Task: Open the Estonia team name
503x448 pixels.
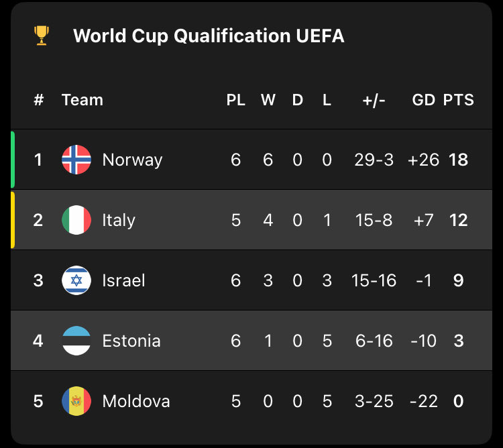Action: [131, 341]
